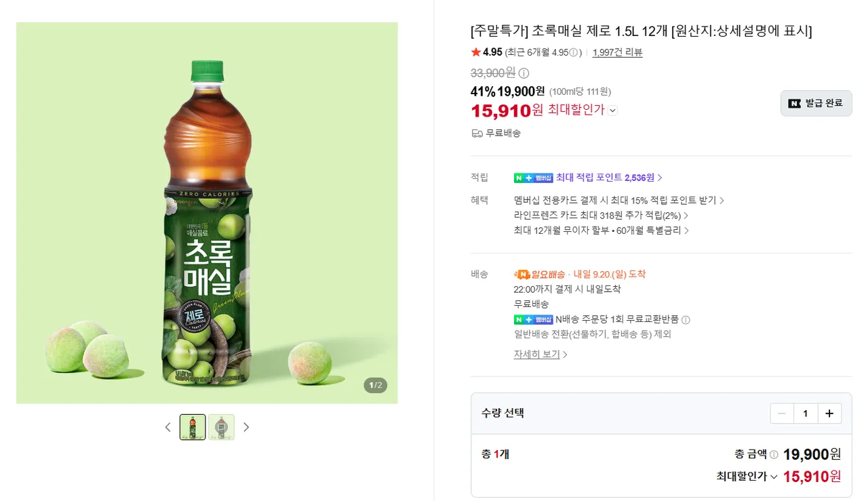868x501 pixels.
Task: Click the delivery truck icon beside 무료배송
Action: click(x=477, y=134)
